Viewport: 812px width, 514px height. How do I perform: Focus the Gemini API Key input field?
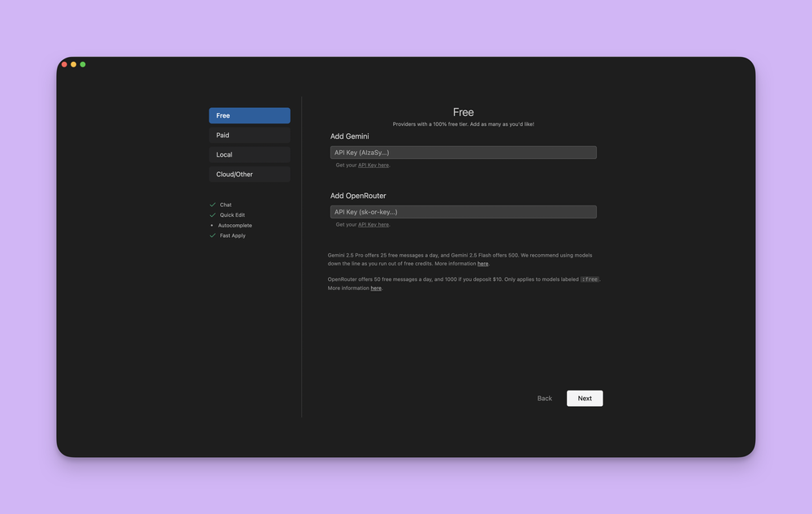[x=463, y=153]
